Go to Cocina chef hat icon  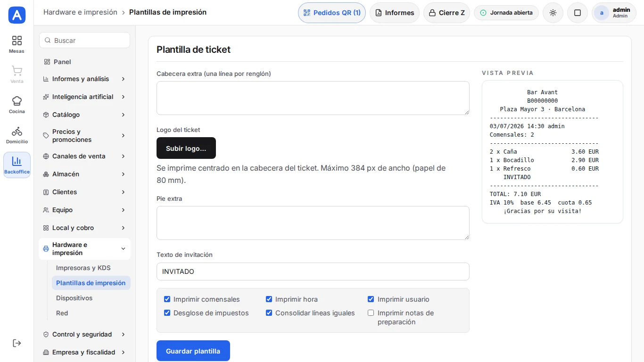pos(17,105)
